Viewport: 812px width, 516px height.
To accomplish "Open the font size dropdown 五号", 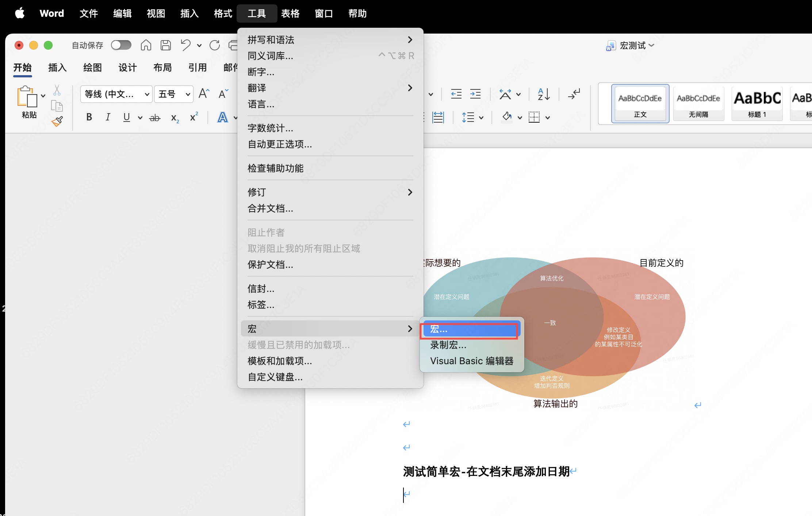I will (188, 94).
